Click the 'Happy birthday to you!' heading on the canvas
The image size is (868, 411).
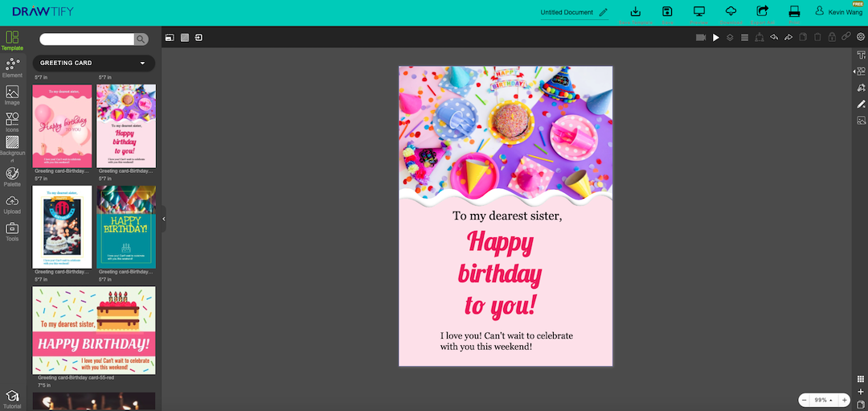pos(501,273)
